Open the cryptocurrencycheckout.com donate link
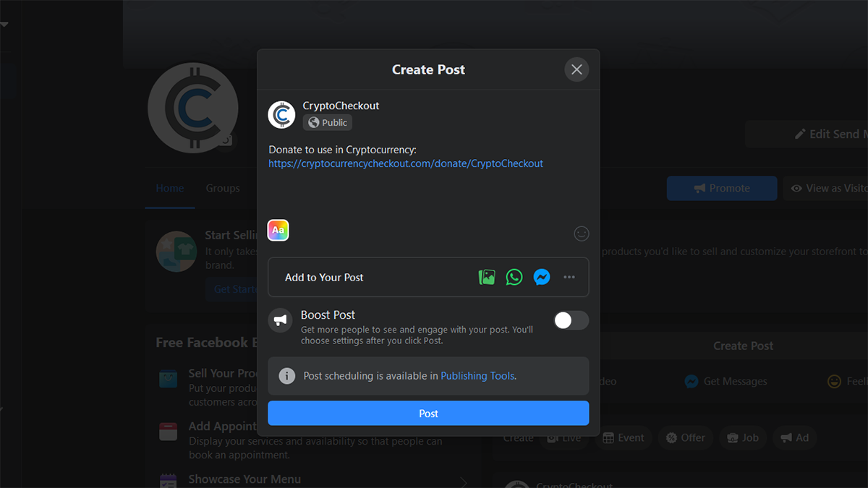 coord(406,163)
